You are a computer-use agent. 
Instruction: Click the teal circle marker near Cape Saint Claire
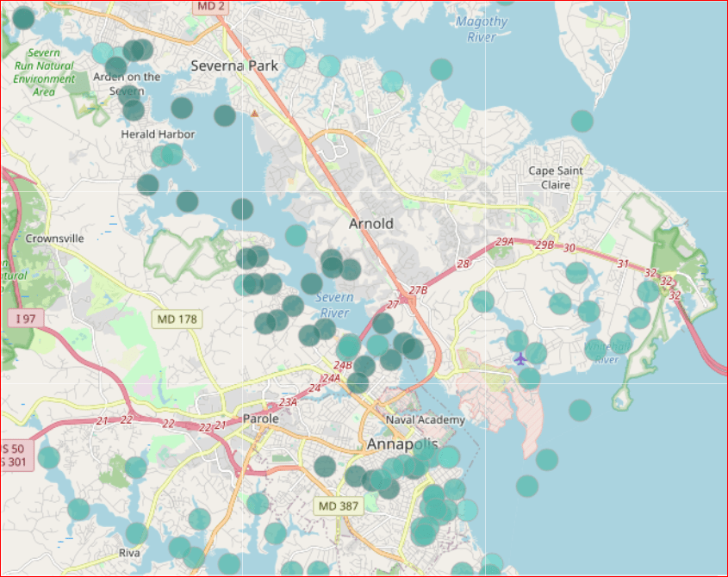(582, 121)
